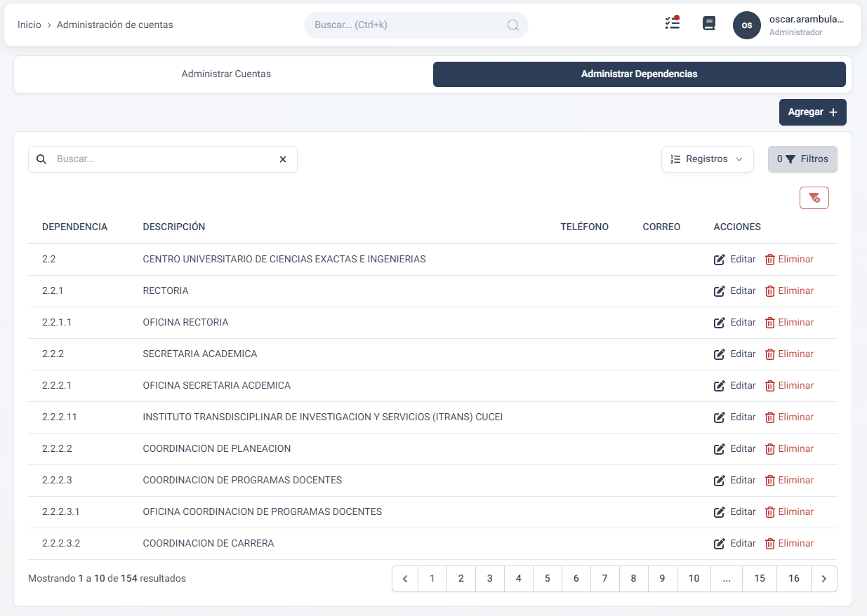867x616 pixels.
Task: Clear the table search with X icon
Action: coord(283,159)
